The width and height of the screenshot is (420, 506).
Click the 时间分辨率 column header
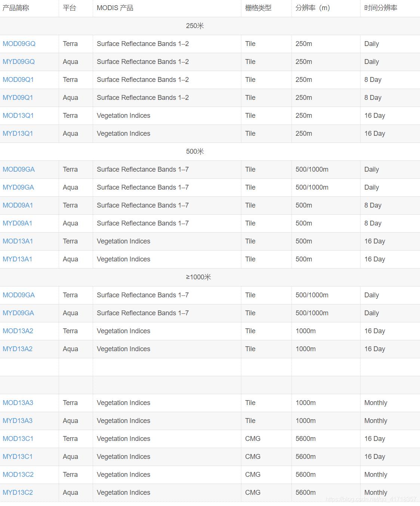coord(381,8)
